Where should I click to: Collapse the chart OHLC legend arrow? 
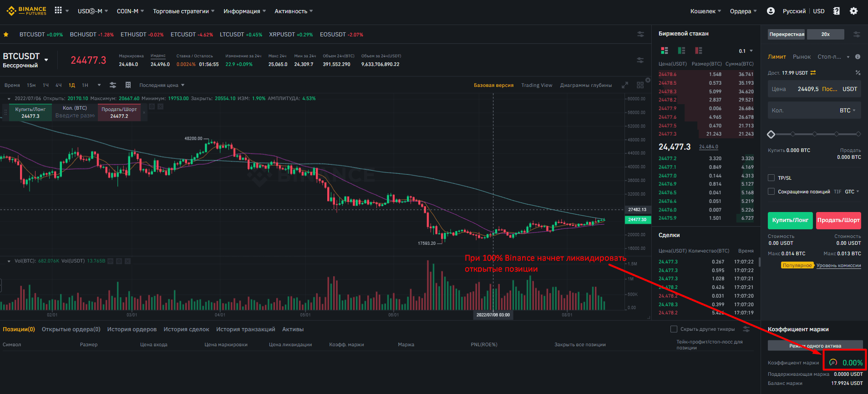(9, 98)
